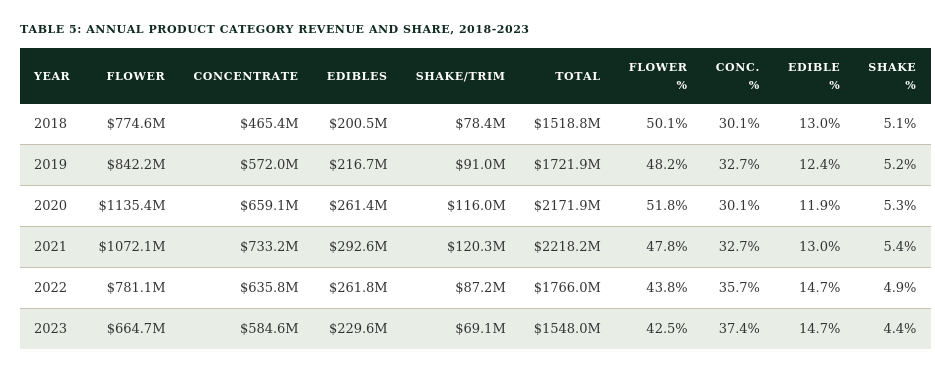
Task: Select flower revenue $1072.1M
Action: pyautogui.click(x=132, y=247)
